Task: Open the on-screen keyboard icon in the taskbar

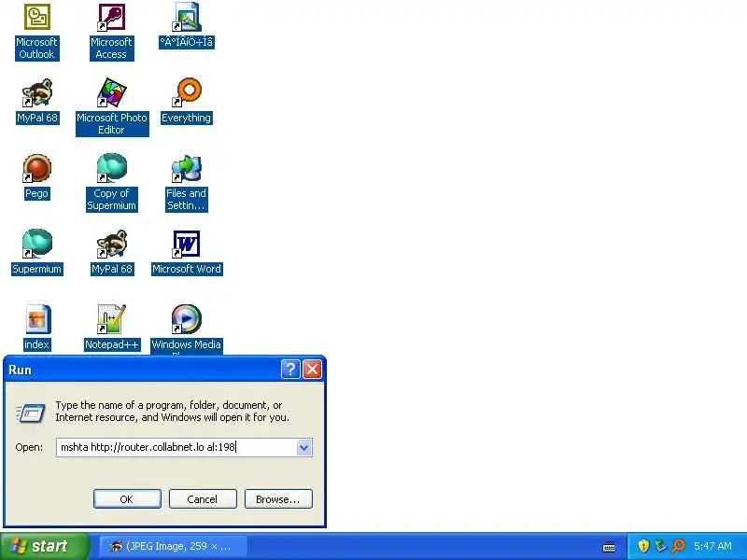Action: pyautogui.click(x=609, y=547)
